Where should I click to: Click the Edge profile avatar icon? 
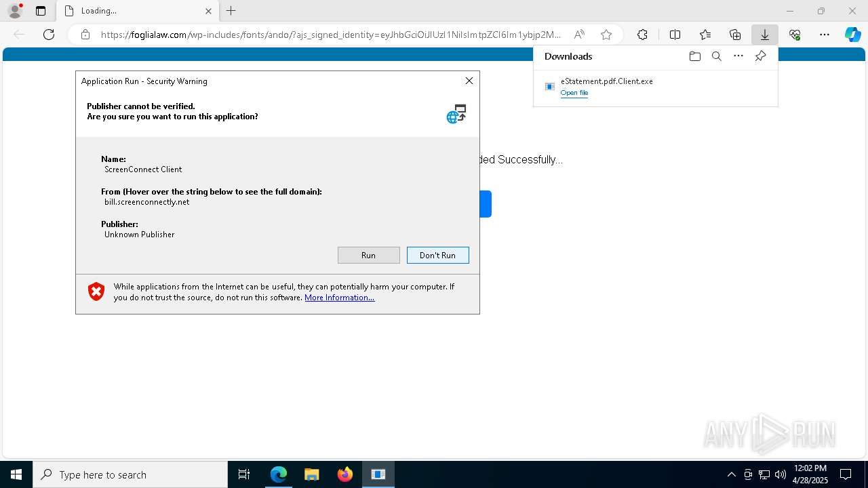click(x=15, y=11)
